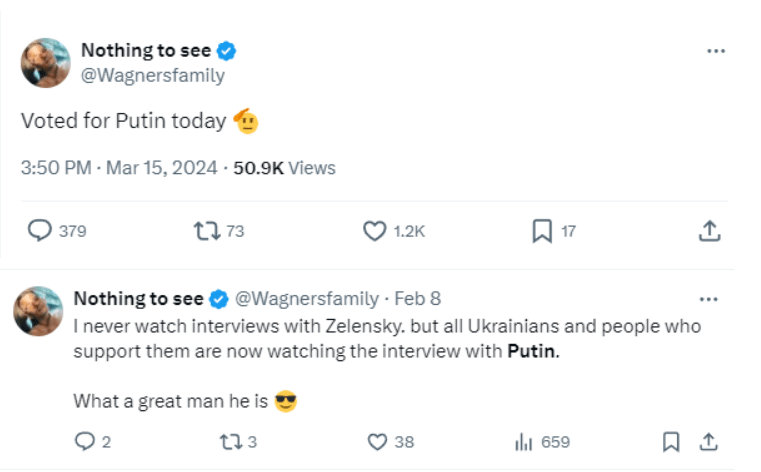This screenshot has width=761, height=472.
Task: Click the '50.9K Views' count
Action: 284,168
